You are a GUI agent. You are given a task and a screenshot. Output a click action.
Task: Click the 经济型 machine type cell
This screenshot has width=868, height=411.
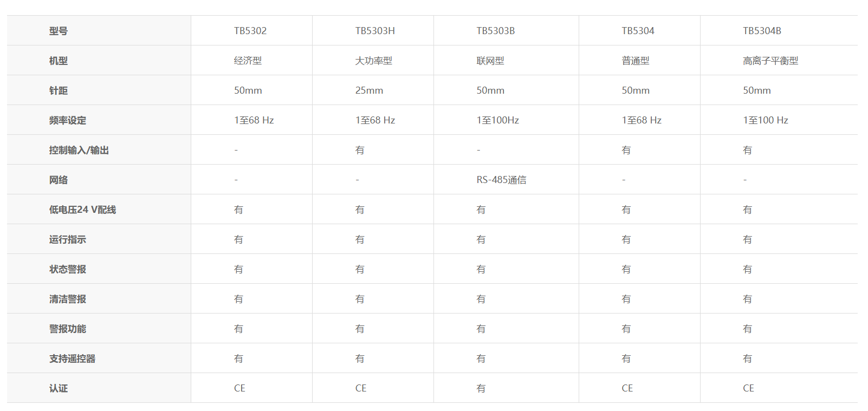pyautogui.click(x=248, y=61)
